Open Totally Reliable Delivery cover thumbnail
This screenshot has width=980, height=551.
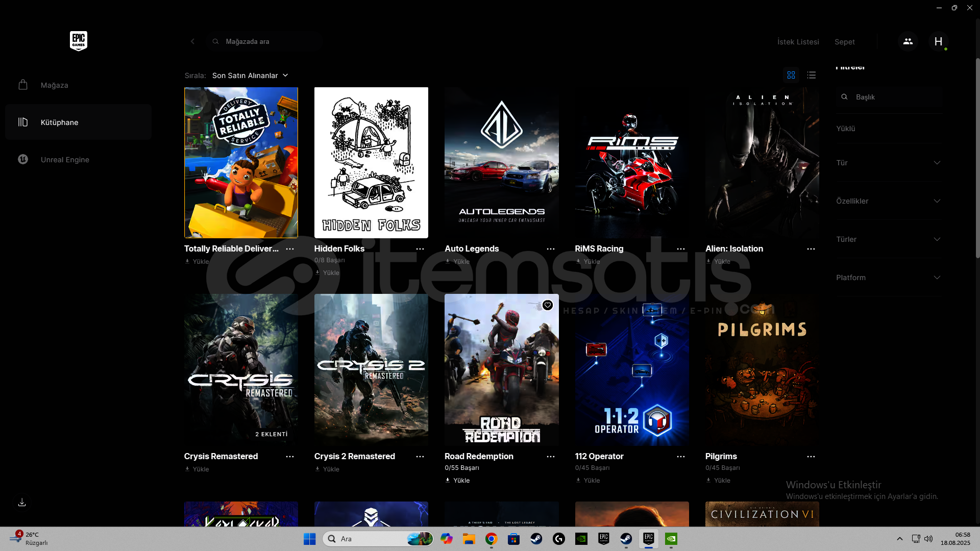241,163
